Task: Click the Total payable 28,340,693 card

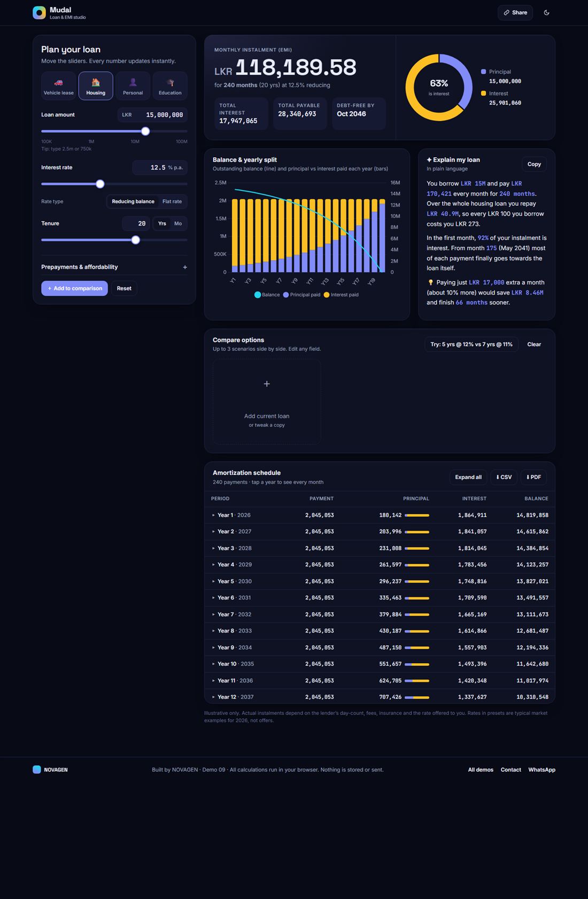Action: point(300,113)
